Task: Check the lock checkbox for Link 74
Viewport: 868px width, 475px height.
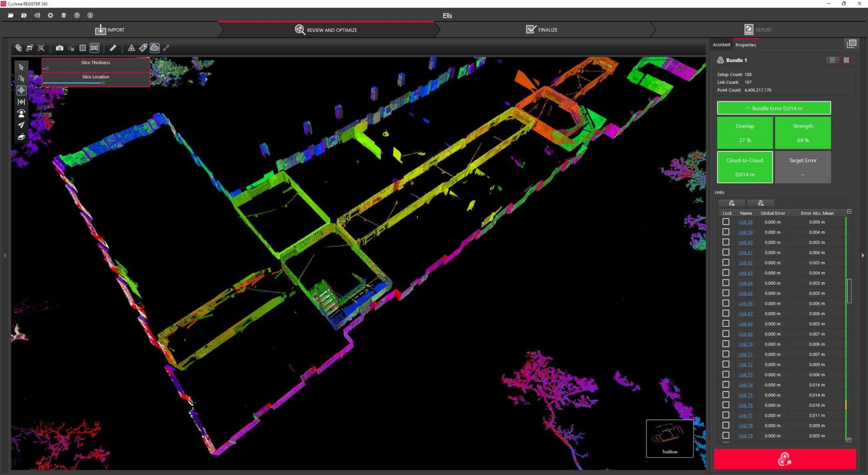Action: coord(726,385)
